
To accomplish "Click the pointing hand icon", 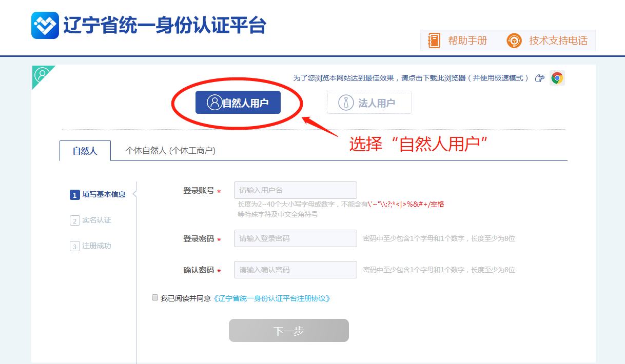I will coord(539,78).
